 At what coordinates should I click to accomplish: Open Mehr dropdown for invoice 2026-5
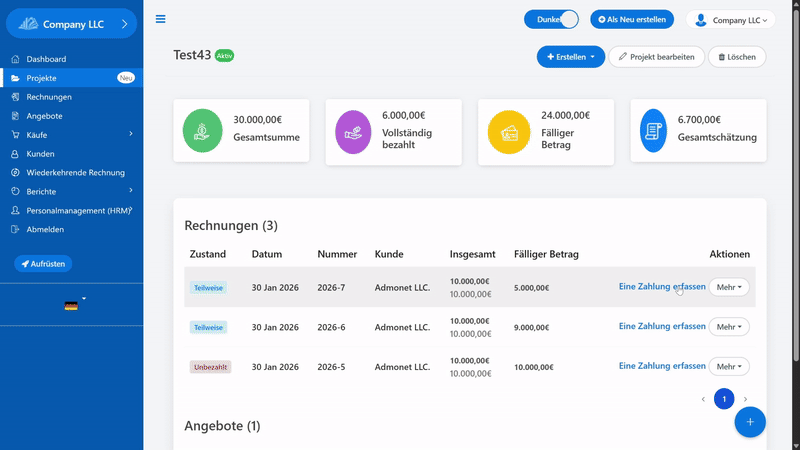[x=728, y=367]
